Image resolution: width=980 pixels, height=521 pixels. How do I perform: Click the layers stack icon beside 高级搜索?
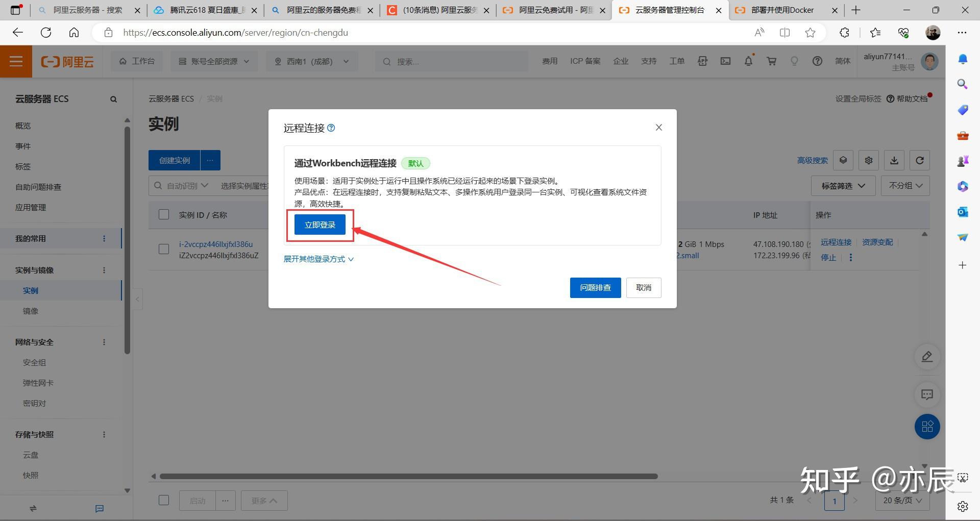[x=843, y=160]
